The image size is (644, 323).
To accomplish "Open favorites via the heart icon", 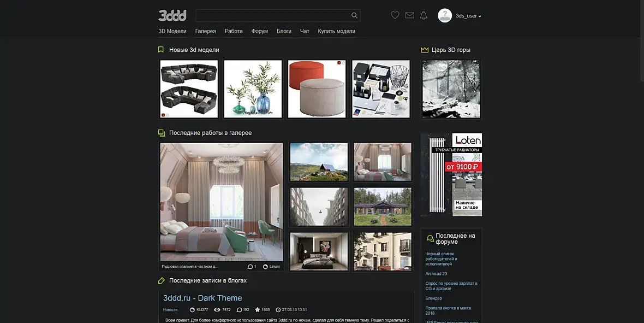I will click(x=395, y=15).
